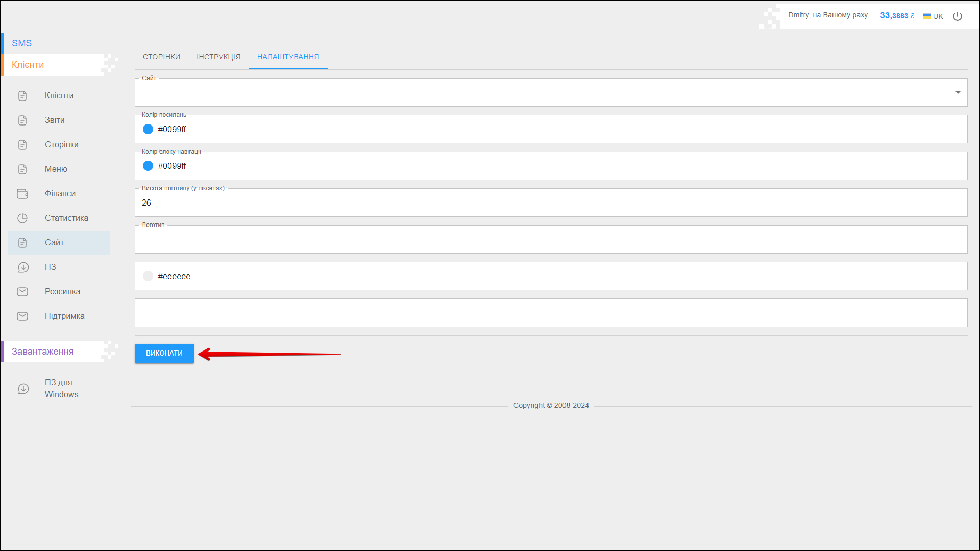
Task: Click the Статистика pie chart icon
Action: coord(22,218)
